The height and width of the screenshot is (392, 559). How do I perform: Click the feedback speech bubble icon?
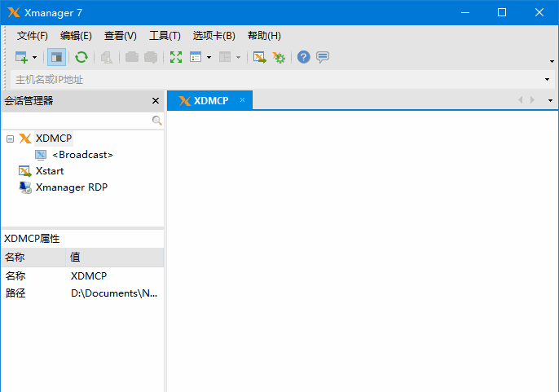click(x=323, y=57)
